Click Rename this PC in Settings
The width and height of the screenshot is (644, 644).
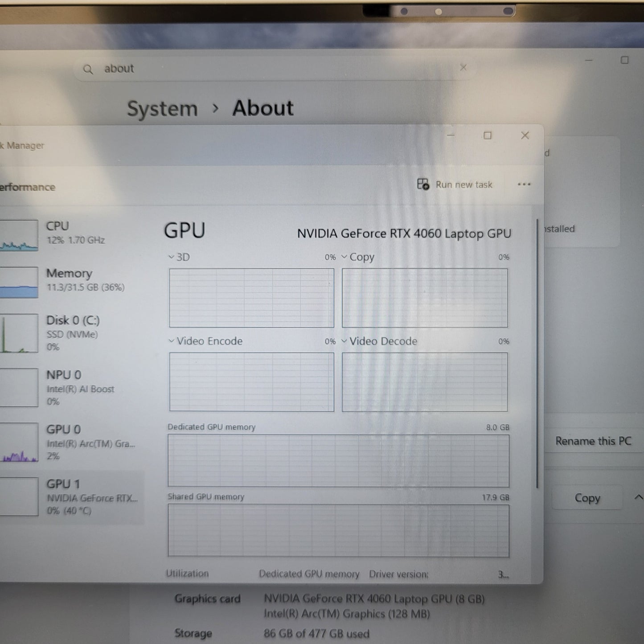593,441
